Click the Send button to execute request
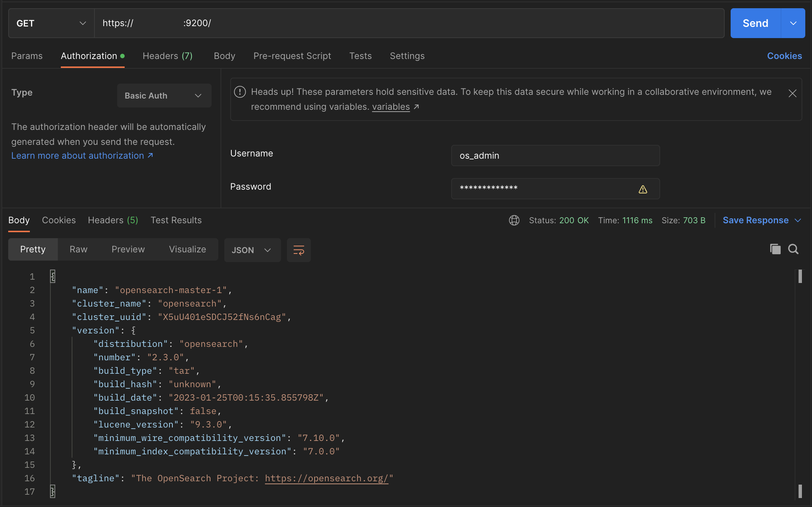This screenshot has width=812, height=507. point(755,24)
